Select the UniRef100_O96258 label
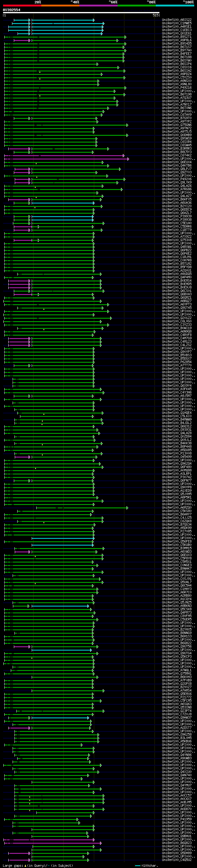The height and width of the screenshot is (868, 197). [177, 735]
